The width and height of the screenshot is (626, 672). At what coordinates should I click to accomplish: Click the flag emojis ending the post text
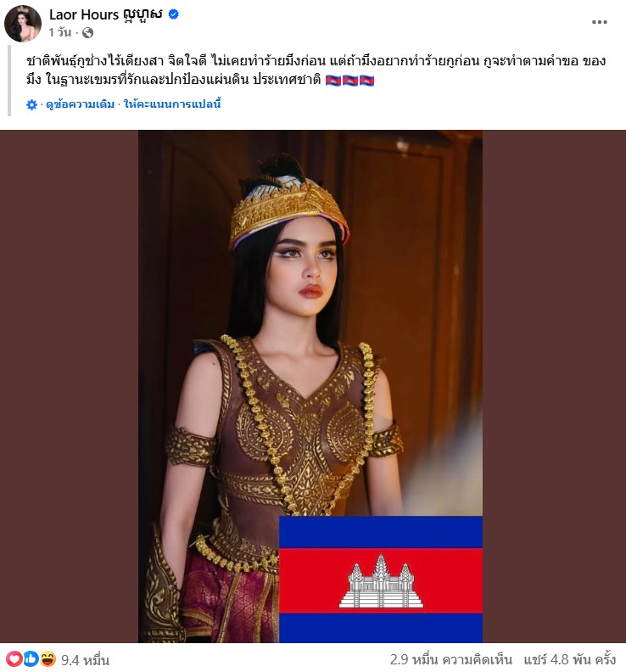[x=349, y=80]
